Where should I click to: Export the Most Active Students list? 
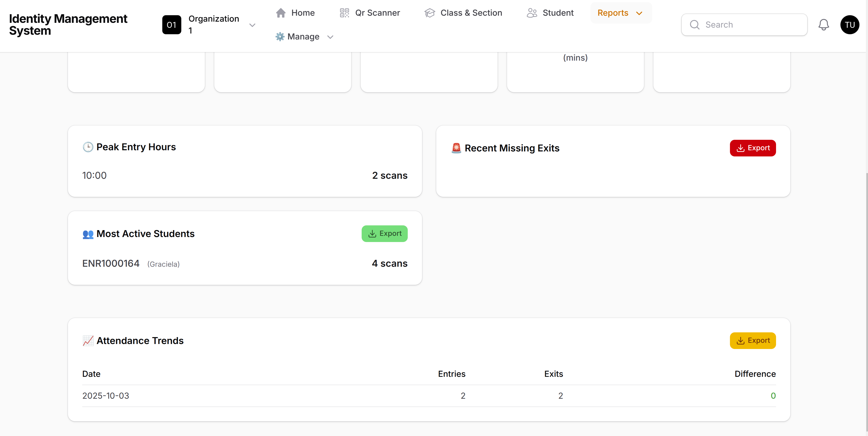[x=384, y=233]
